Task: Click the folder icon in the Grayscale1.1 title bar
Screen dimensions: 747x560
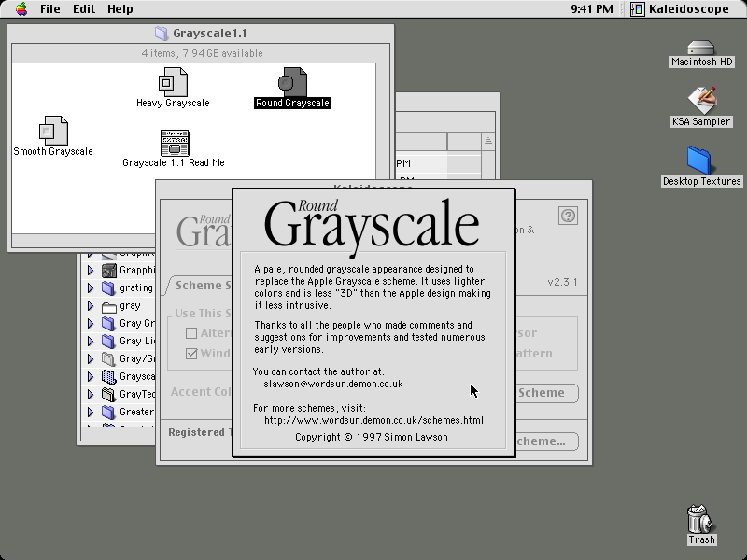Action: (x=162, y=34)
